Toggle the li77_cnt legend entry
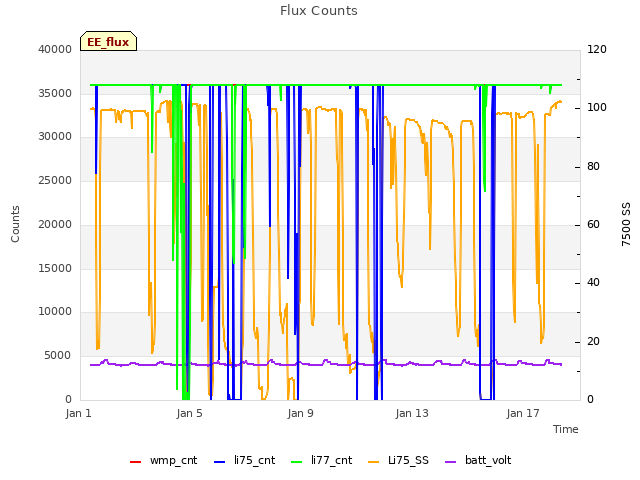Viewport: 640px width, 480px height. coord(321,461)
